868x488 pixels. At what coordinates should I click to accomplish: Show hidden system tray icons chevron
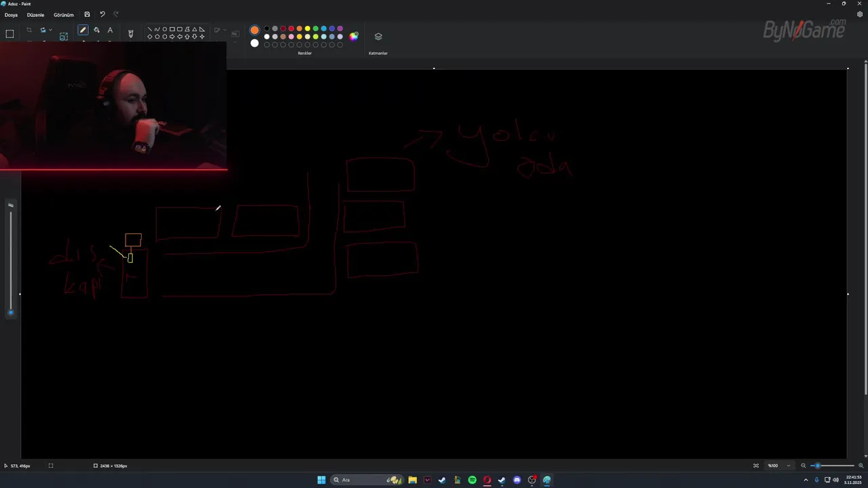(806, 480)
